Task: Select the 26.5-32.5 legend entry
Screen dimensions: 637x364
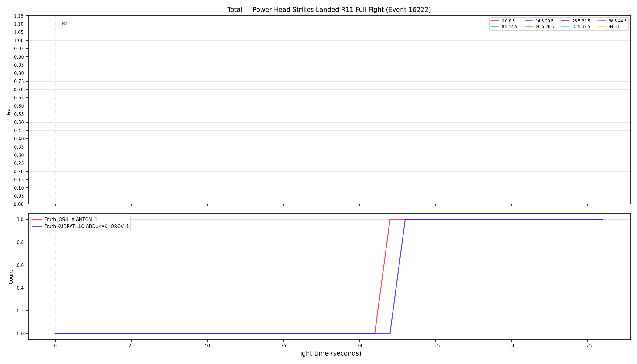Action: pos(576,21)
